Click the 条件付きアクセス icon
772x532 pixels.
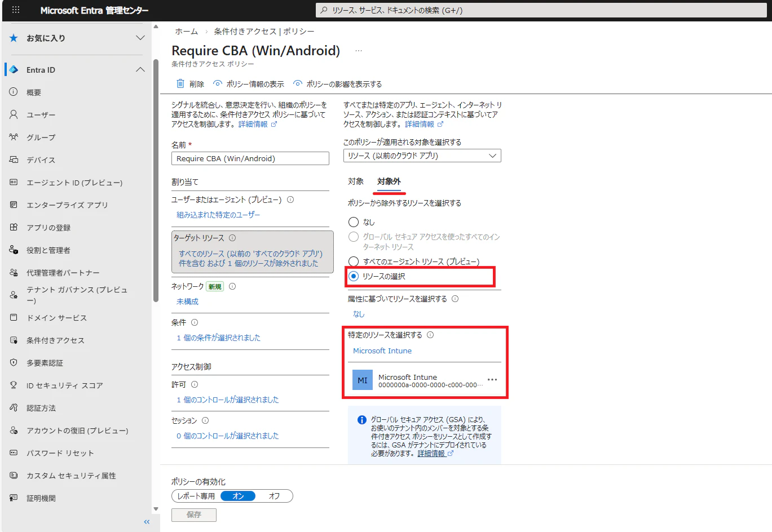coord(14,340)
